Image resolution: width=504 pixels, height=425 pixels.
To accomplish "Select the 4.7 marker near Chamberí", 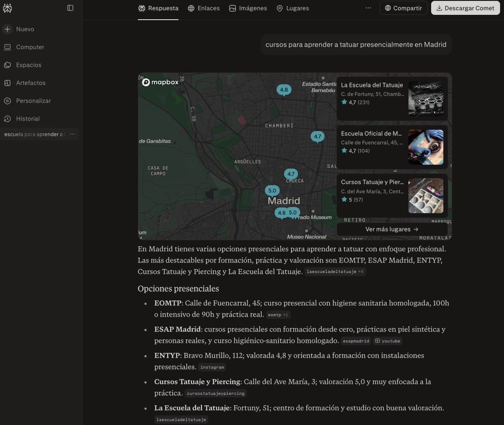I will [x=318, y=136].
